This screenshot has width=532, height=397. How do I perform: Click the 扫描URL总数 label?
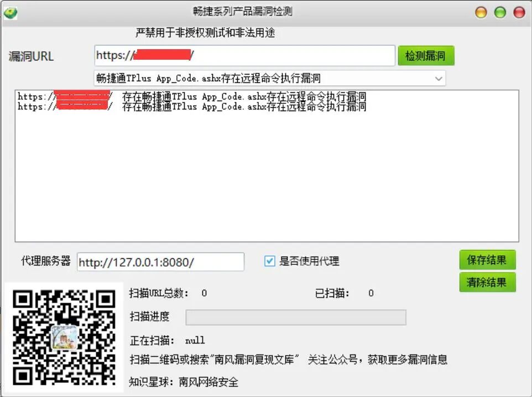point(159,293)
